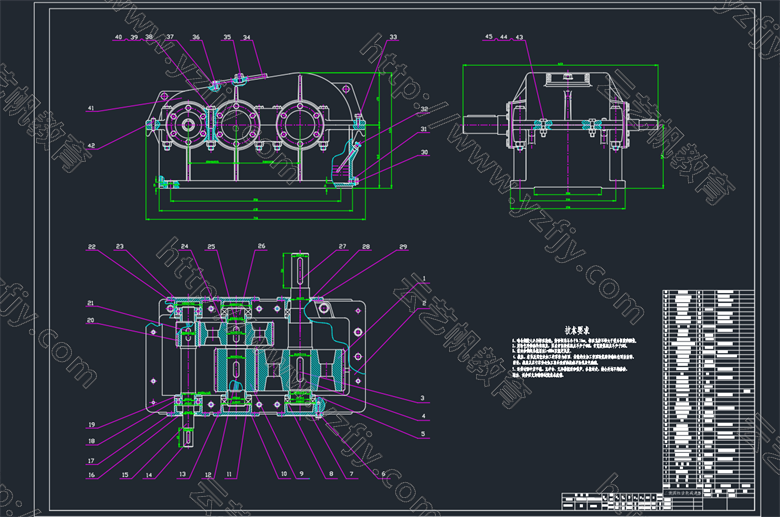Click the part callout number 38
Viewport: 780px width, 517px height.
(x=149, y=37)
